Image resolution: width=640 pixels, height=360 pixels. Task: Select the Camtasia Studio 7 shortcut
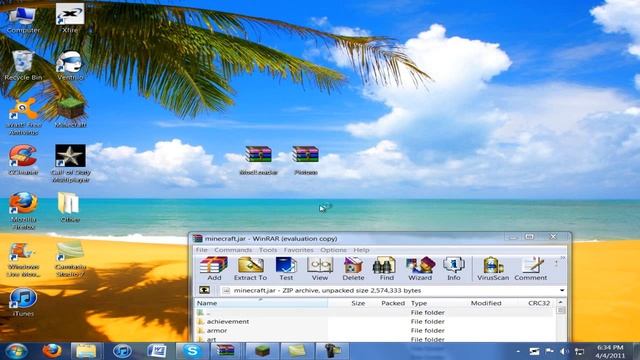tap(70, 259)
